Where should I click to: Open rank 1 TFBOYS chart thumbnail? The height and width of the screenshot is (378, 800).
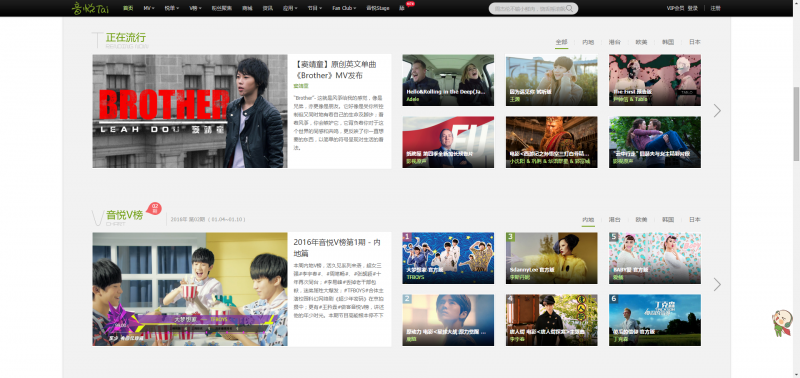point(448,258)
